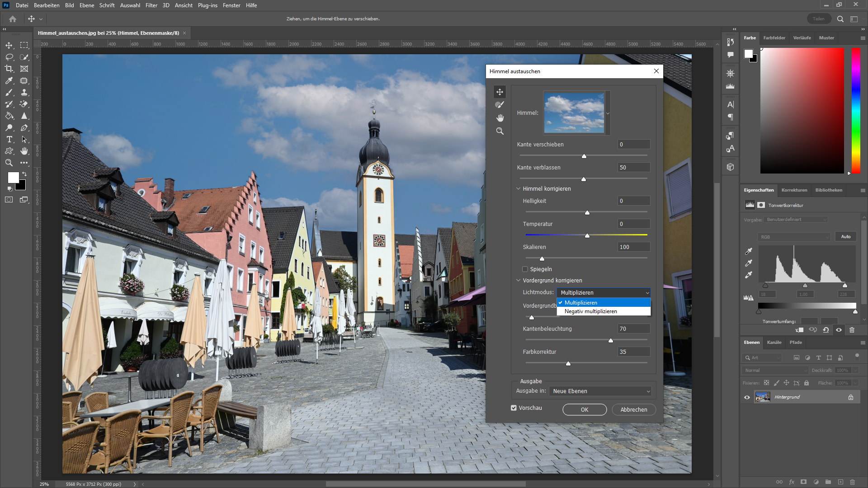The image size is (868, 488).
Task: Enable the Spiegeln checkbox
Action: point(525,269)
